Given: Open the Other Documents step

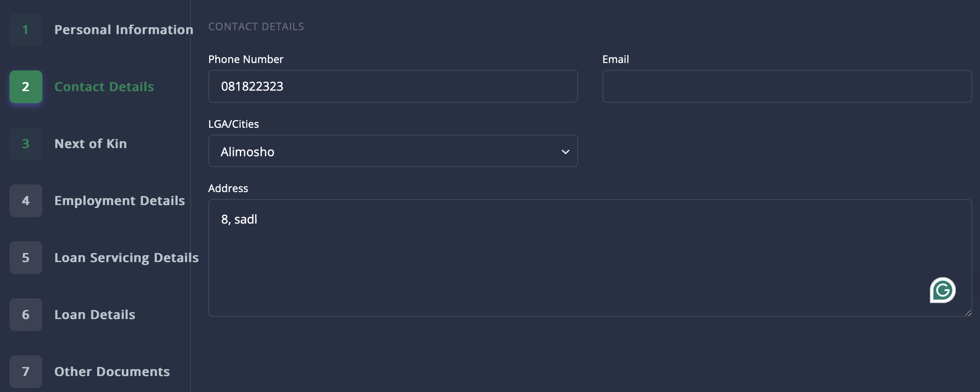Looking at the screenshot, I should pyautogui.click(x=112, y=372).
